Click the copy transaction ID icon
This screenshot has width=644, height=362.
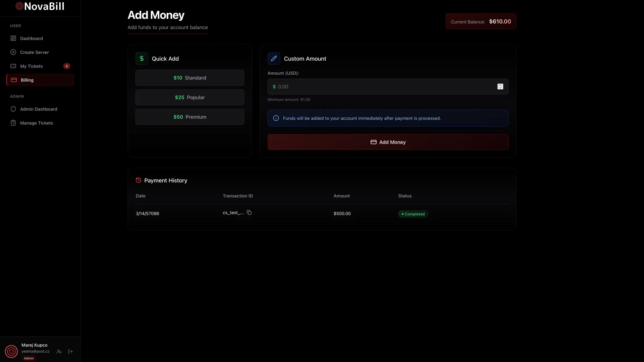point(249,213)
